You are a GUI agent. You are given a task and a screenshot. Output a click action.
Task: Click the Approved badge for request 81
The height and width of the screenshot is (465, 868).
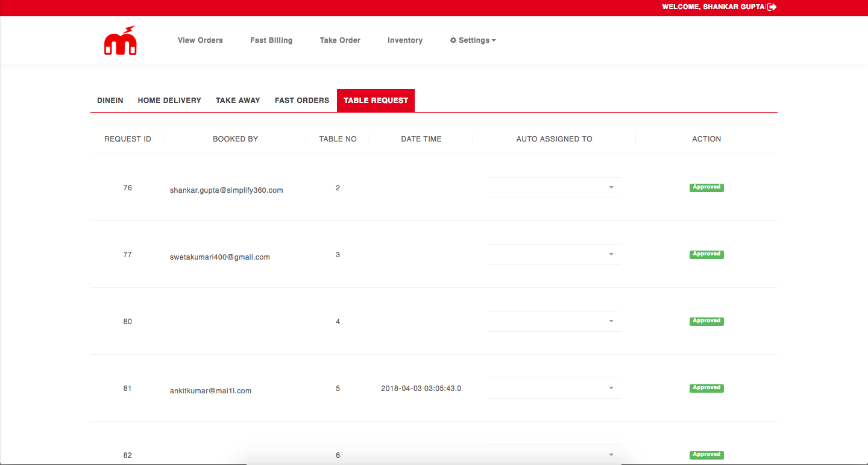706,388
